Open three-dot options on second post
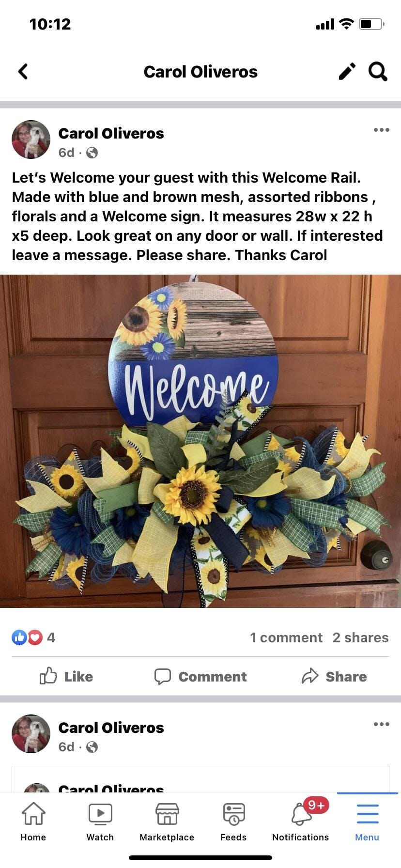The height and width of the screenshot is (868, 401). pos(382,724)
